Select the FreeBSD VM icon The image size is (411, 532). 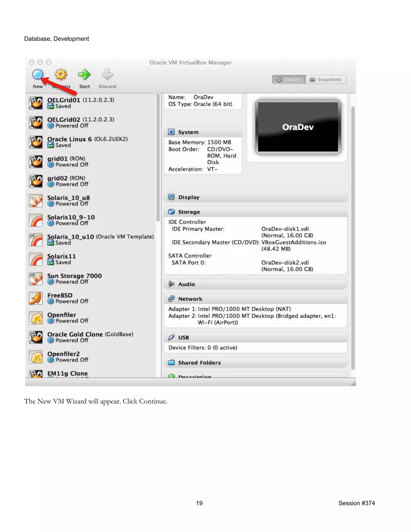pos(36,298)
